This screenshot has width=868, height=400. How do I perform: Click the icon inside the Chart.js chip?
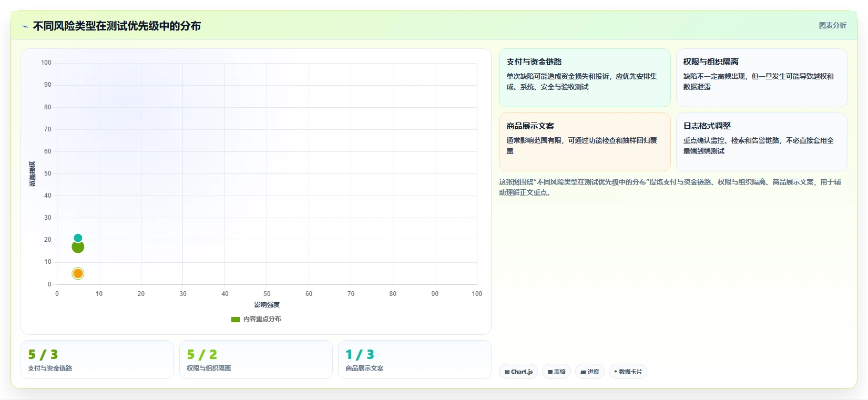pyautogui.click(x=507, y=372)
